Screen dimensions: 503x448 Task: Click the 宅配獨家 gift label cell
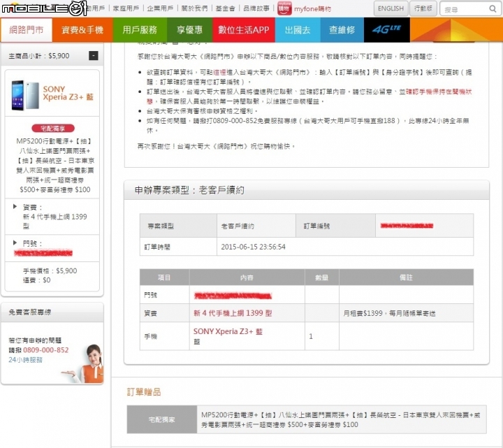162,419
